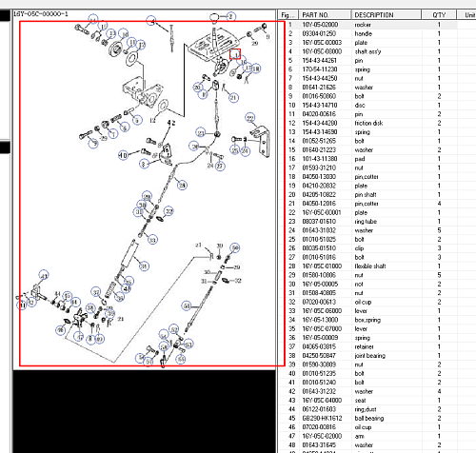Select the 'arm' description cell
This screenshot has width=476, height=453.
[x=359, y=436]
